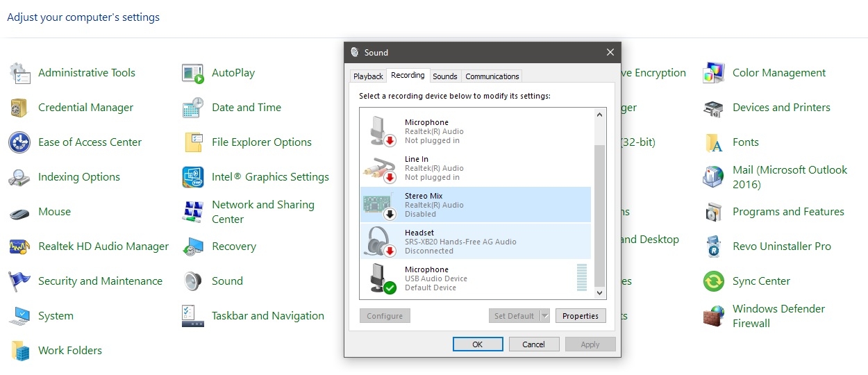Open the Realtek HD Audio Manager link
Image resolution: width=868 pixels, height=375 pixels.
(103, 247)
